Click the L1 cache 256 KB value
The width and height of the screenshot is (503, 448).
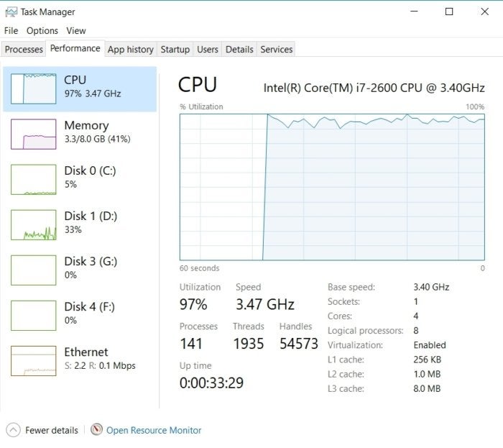coord(428,360)
